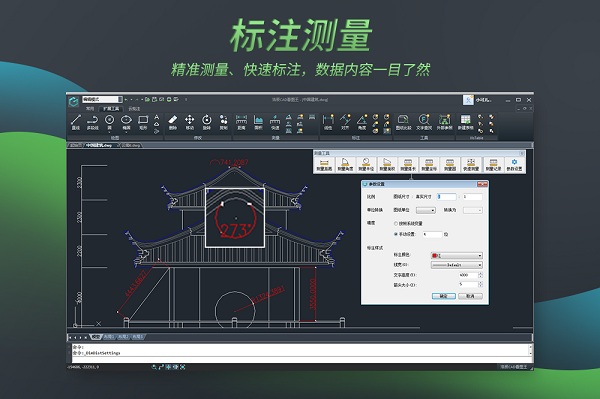This screenshot has width=600, height=399.
Task: Select the Ellipse (椭圆) tool
Action: pyautogui.click(x=126, y=122)
